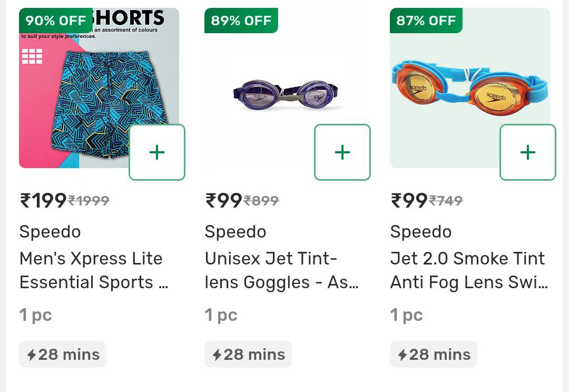Add Unisex Jet Tint-lens Goggles to cart

[x=342, y=152]
